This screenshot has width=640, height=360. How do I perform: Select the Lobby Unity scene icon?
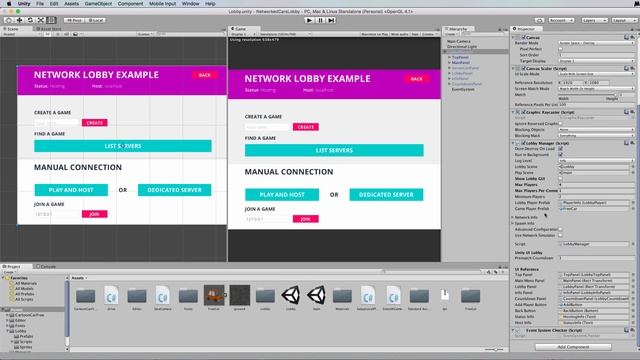click(291, 296)
